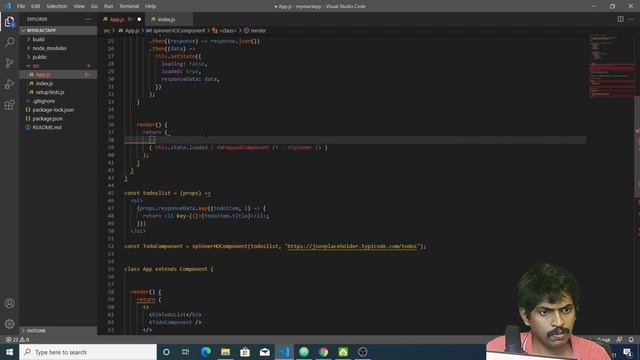Open Task View on taskbar

[185, 352]
